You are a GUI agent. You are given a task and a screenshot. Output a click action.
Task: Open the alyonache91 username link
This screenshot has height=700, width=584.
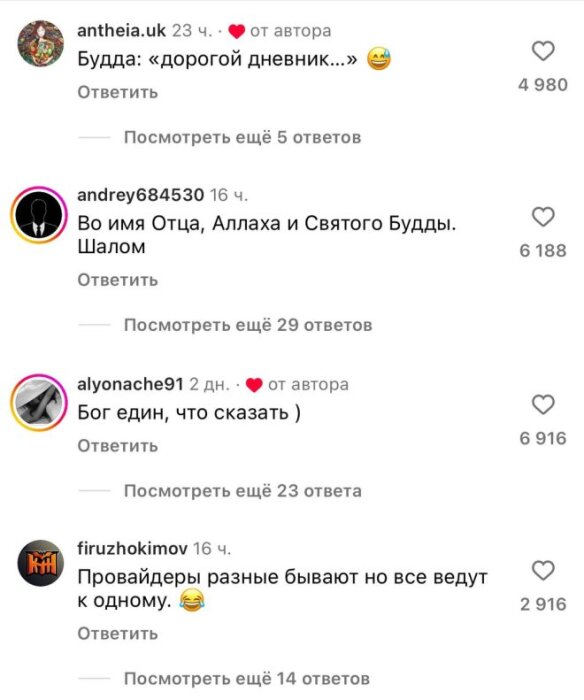click(130, 384)
